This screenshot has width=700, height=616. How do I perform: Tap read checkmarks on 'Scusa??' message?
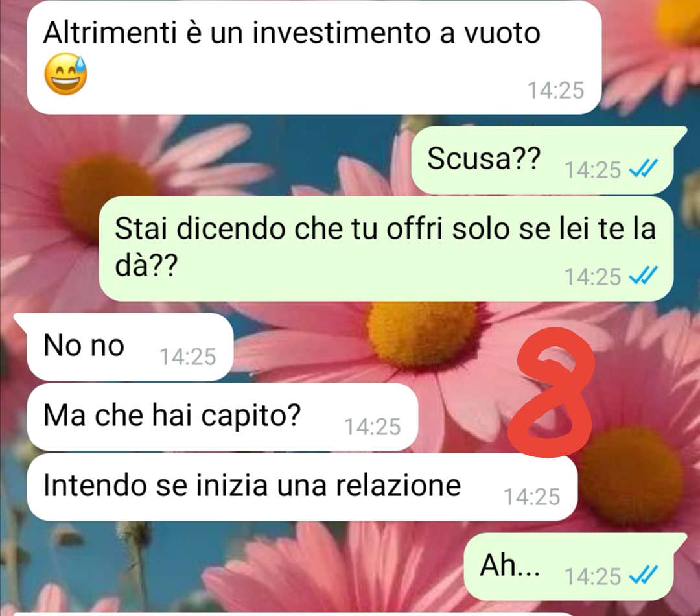point(643,169)
